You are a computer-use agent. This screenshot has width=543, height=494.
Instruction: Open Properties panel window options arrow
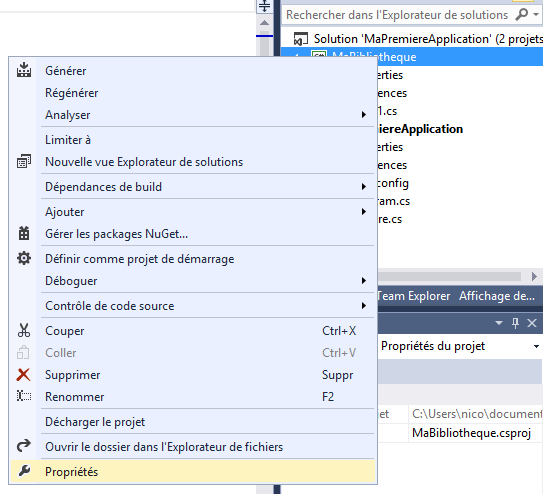coord(499,323)
